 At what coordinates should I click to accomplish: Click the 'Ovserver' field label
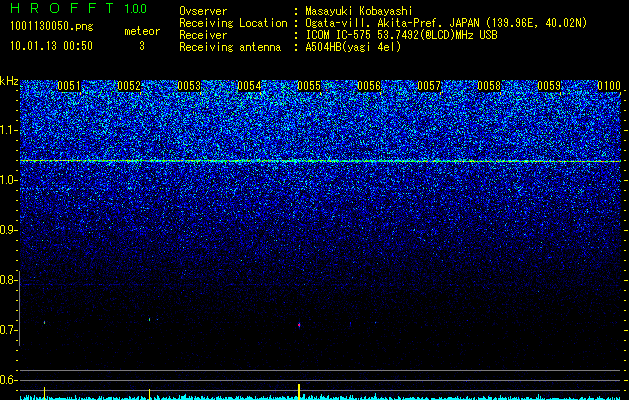(x=203, y=11)
